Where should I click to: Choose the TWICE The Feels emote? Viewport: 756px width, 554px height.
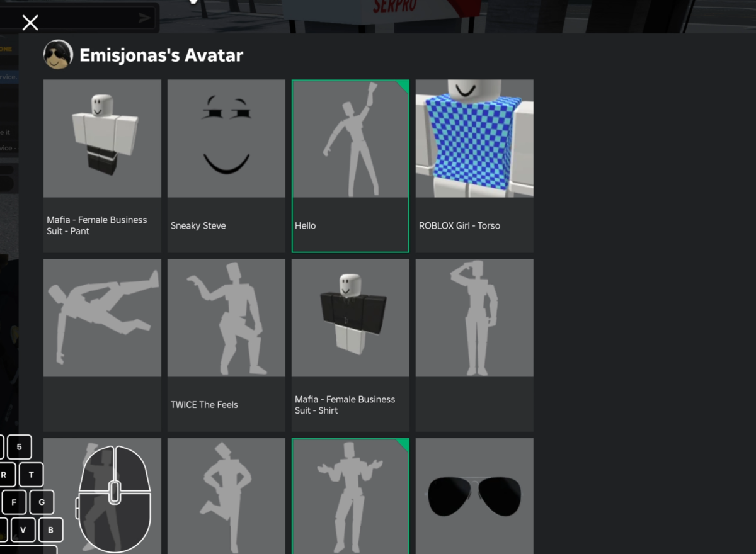coord(226,344)
